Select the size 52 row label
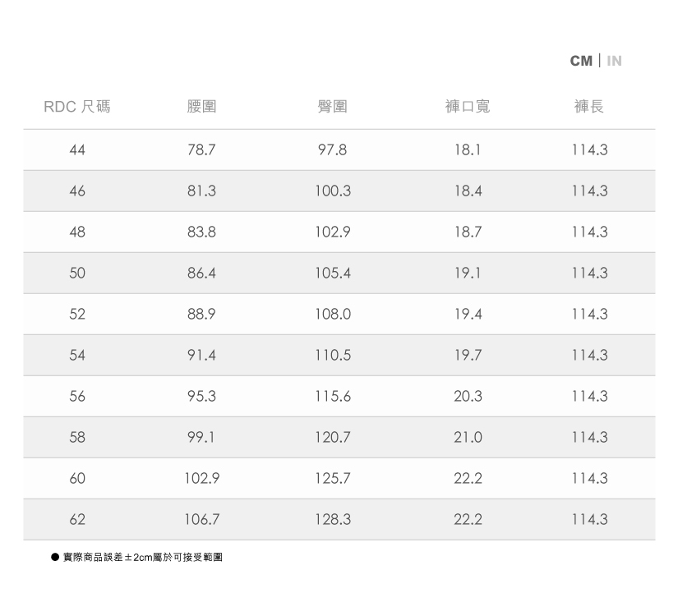Image resolution: width=678 pixels, height=616 pixels. tap(77, 315)
